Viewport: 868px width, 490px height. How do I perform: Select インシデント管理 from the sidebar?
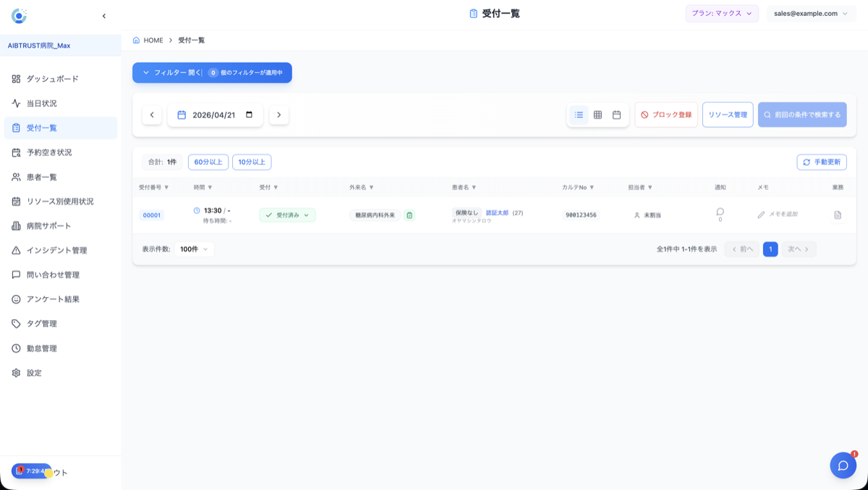[x=56, y=251]
